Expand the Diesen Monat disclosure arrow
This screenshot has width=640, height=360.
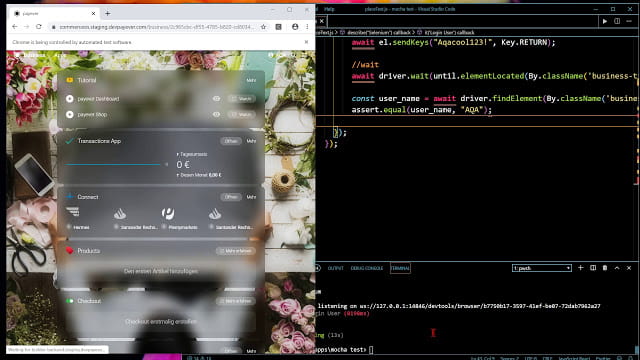(x=178, y=175)
